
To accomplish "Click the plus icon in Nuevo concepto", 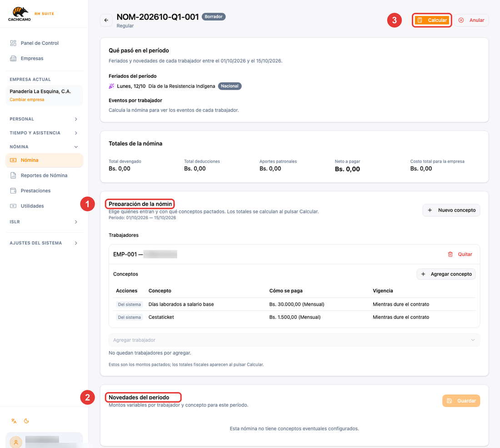I will click(x=430, y=210).
